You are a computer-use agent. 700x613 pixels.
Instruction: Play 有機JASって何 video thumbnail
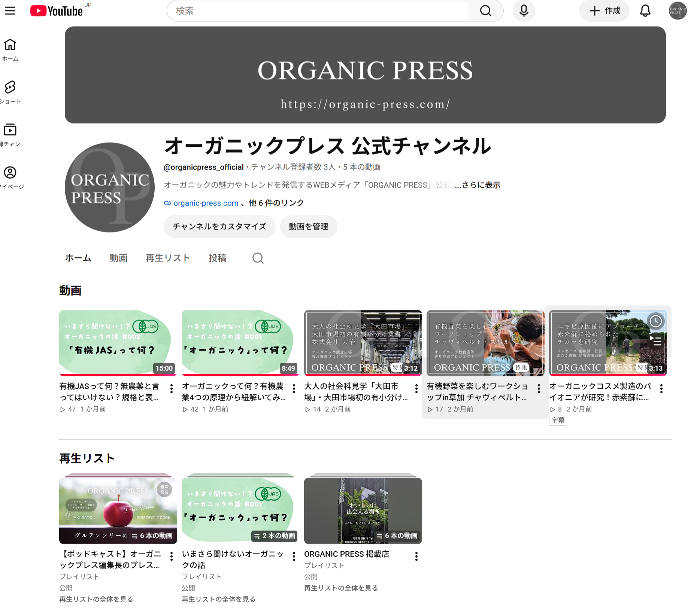point(118,343)
